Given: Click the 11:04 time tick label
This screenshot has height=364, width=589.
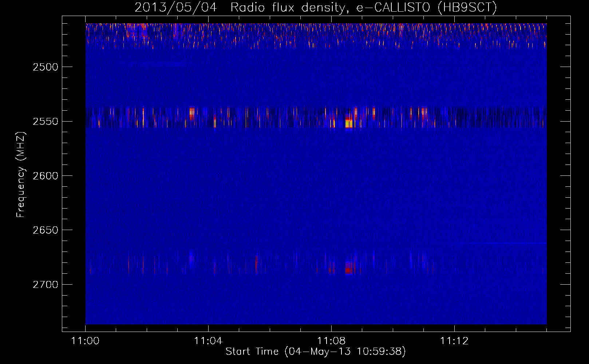Looking at the screenshot, I should [x=208, y=341].
